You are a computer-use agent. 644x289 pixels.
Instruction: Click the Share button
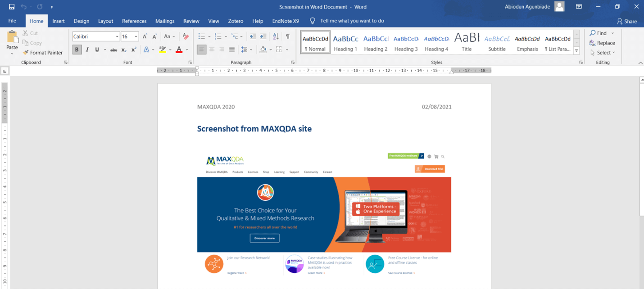tap(627, 21)
